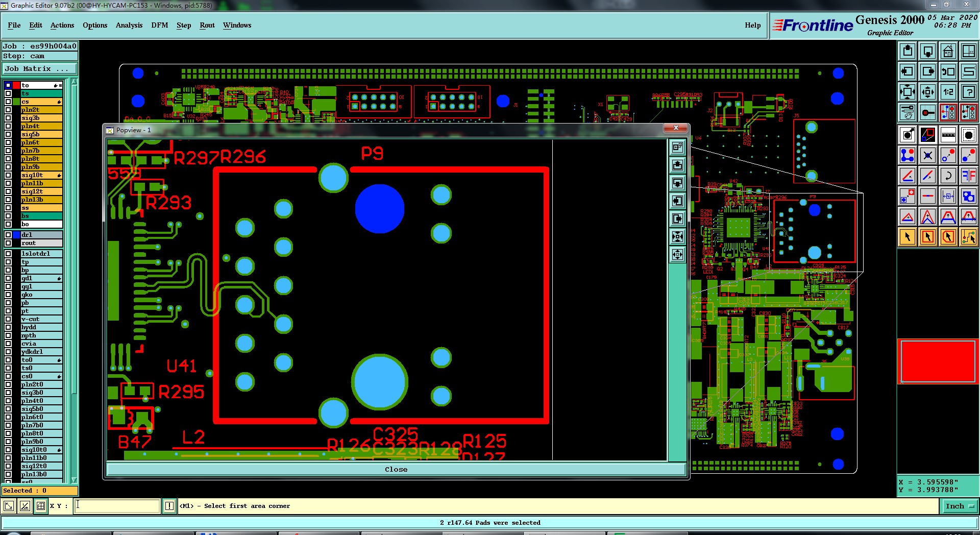Toggle the 'v-cut' layer display checkbox
Image resolution: width=980 pixels, height=535 pixels.
8,319
